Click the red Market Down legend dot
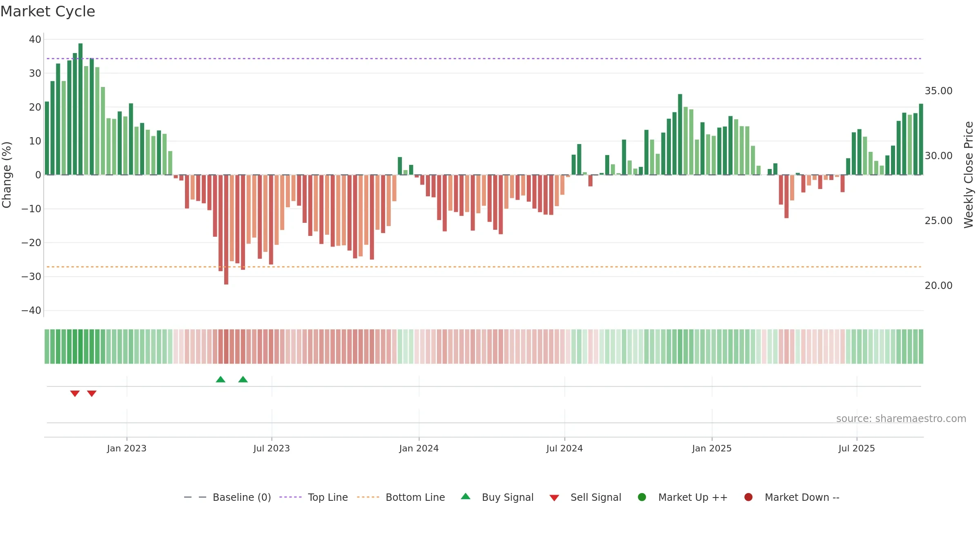The height and width of the screenshot is (551, 980). click(748, 497)
